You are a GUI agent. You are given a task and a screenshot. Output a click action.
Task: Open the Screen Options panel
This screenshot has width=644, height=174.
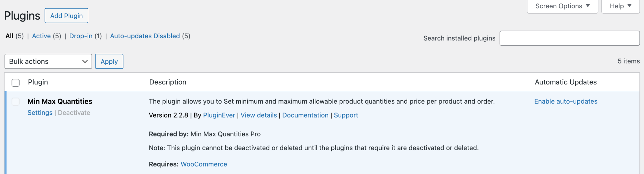562,6
